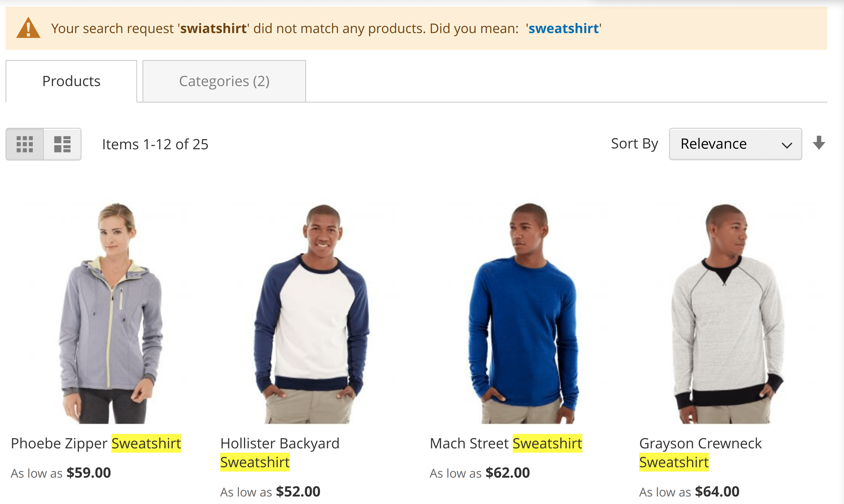
Task: Click the blue Mach Street Sweatshirt photo
Action: coord(523,313)
